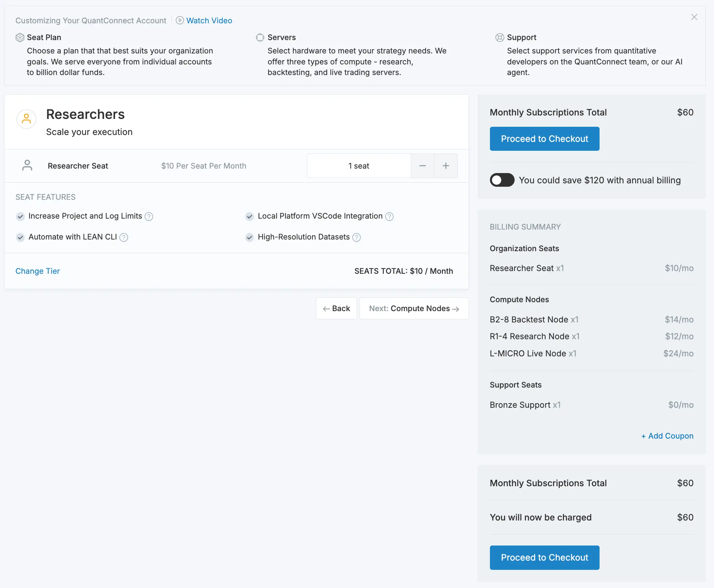Increase researcher seats with plus button

446,166
